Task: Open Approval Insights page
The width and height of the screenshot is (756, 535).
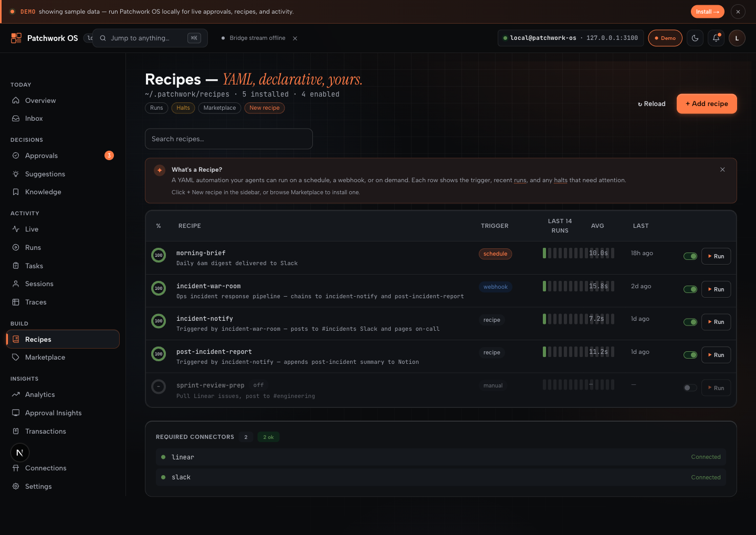Action: click(x=63, y=413)
